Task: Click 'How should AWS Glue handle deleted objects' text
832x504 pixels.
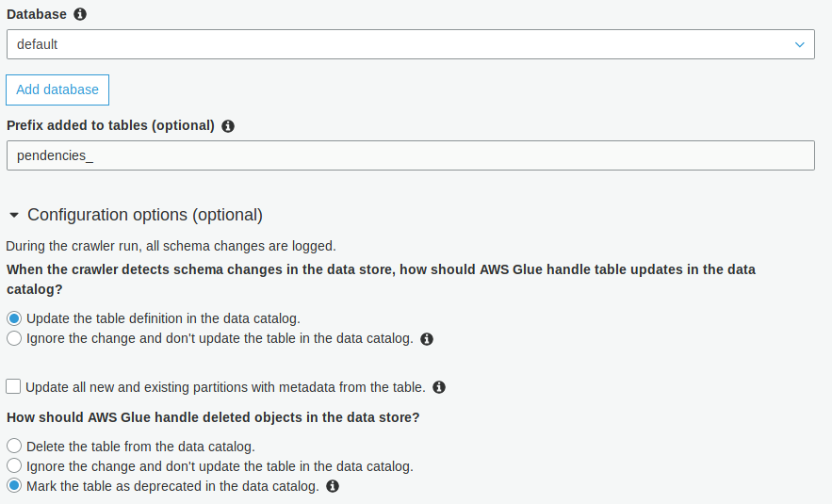Action: 213,417
